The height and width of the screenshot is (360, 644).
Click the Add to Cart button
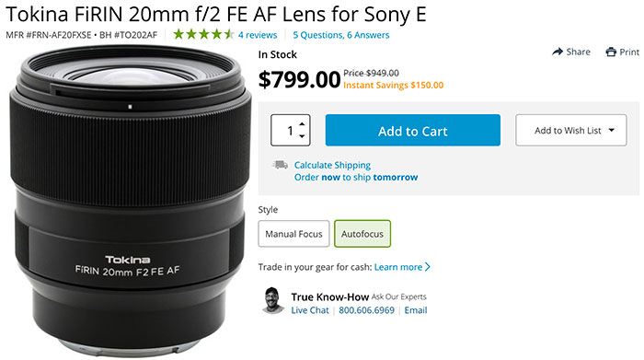point(413,130)
